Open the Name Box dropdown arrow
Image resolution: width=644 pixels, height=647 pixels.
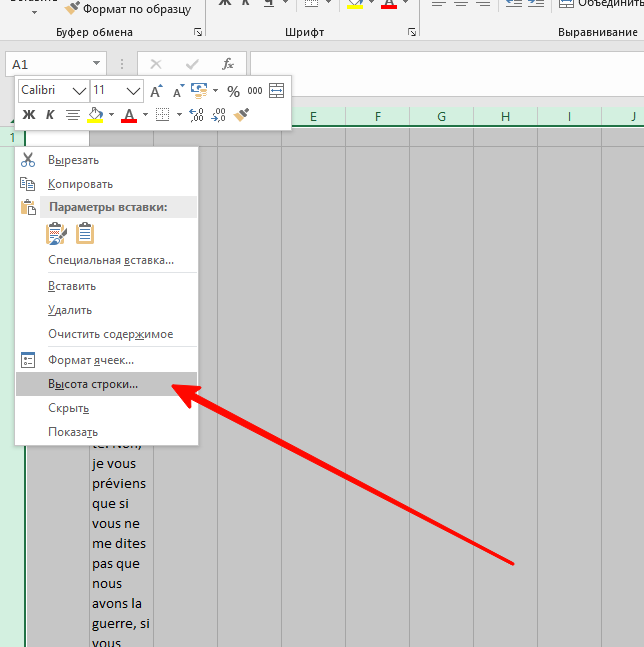tap(96, 63)
